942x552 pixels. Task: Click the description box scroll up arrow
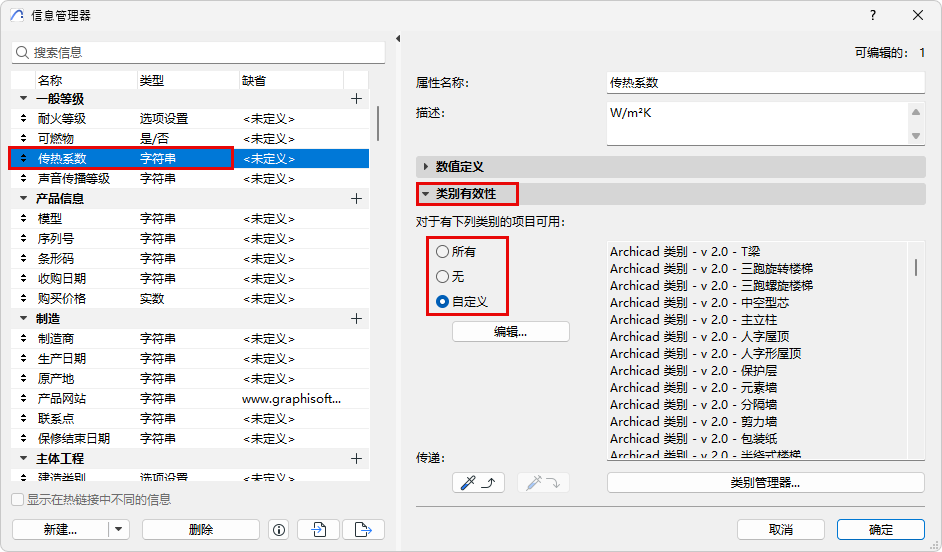tap(916, 112)
